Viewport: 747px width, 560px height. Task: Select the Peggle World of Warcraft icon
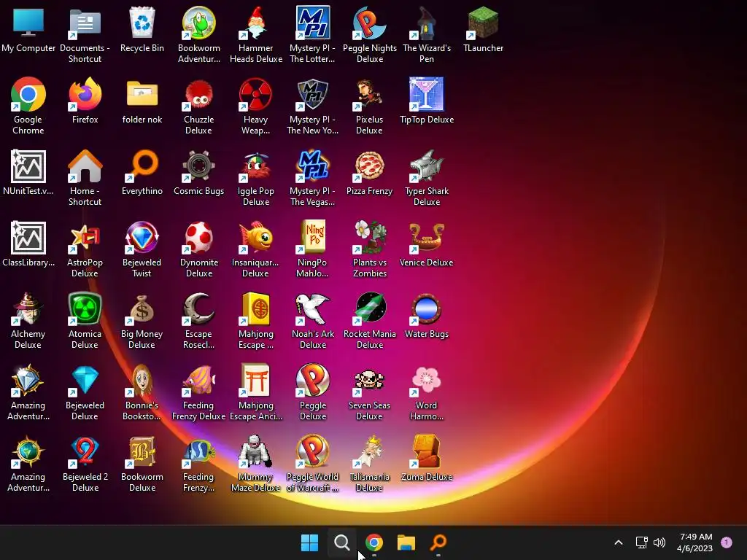tap(312, 451)
